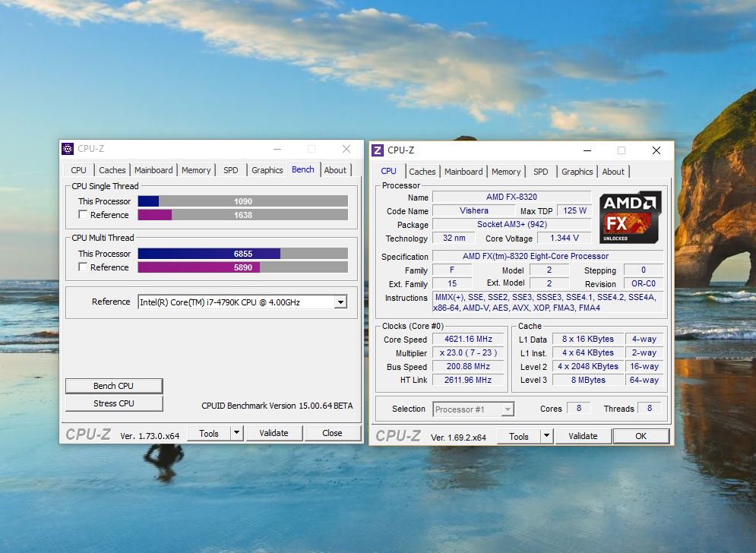Screen dimensions: 756x553
Task: Click Validate in Bench window
Action: pos(274,434)
